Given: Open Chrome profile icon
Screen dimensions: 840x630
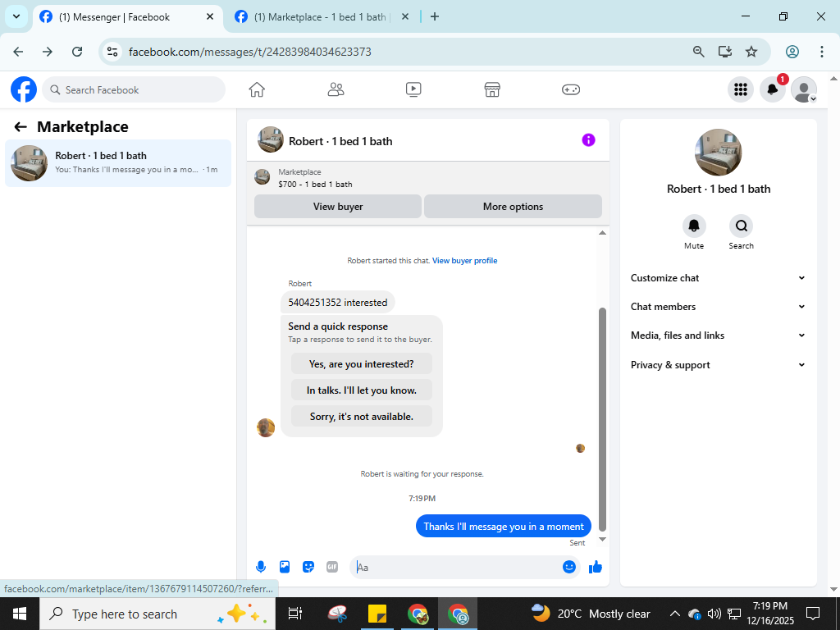Looking at the screenshot, I should point(792,52).
